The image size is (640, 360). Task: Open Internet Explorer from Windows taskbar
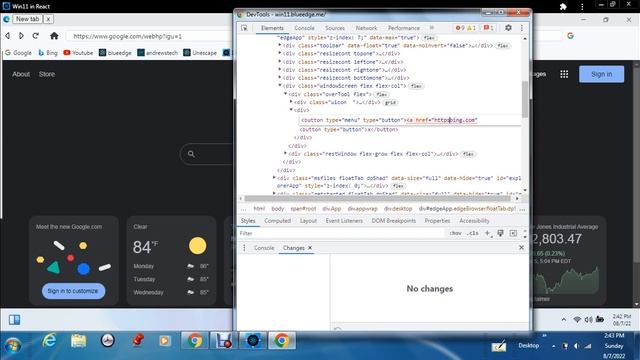tap(49, 340)
